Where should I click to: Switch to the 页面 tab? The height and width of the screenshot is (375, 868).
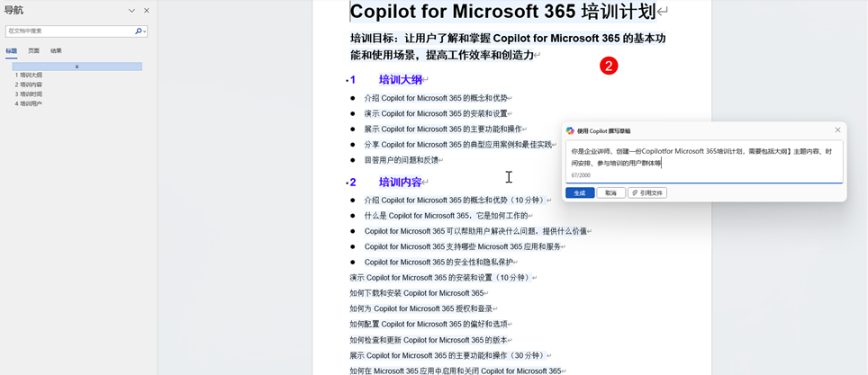[34, 51]
